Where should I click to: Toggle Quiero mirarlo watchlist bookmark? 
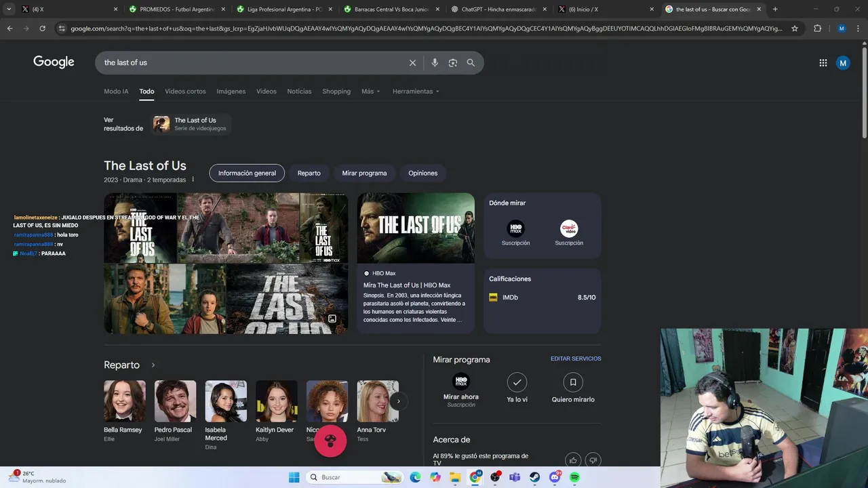[x=573, y=382]
